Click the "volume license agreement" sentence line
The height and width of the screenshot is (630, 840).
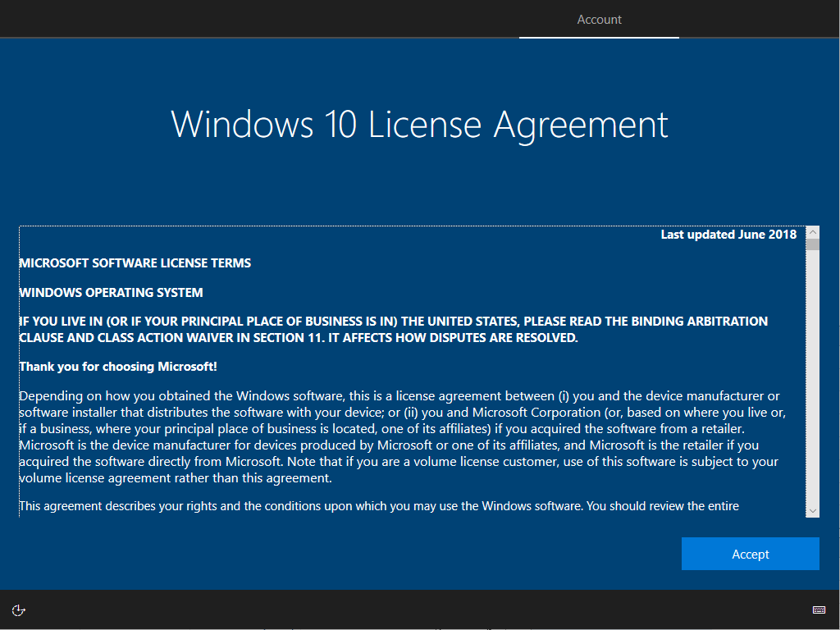175,478
